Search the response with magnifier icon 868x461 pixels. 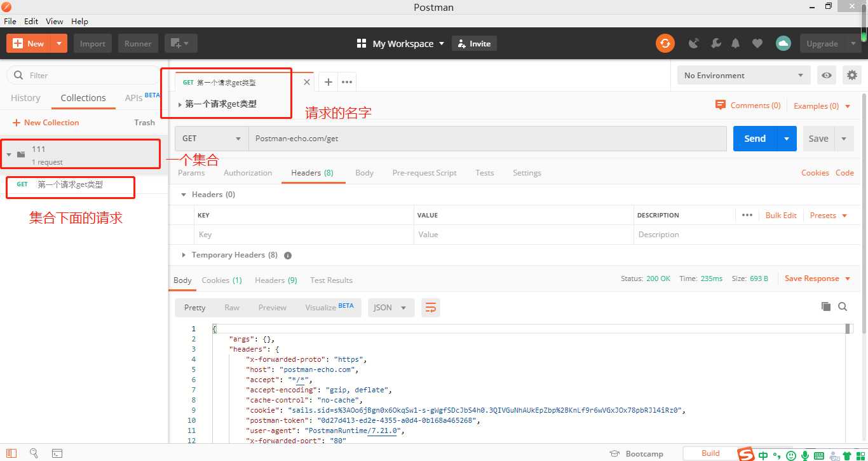tap(843, 306)
